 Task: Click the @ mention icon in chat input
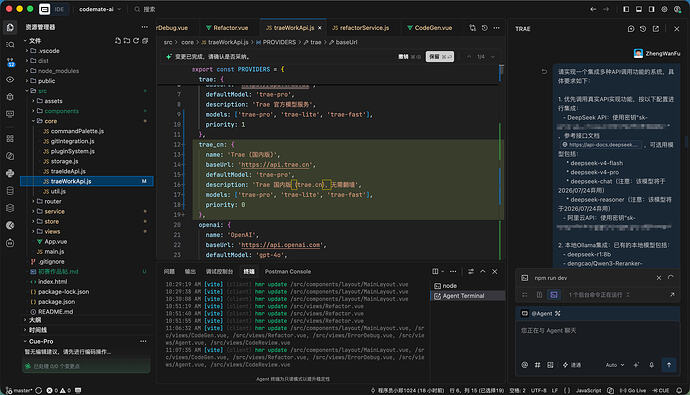pyautogui.click(x=525, y=365)
